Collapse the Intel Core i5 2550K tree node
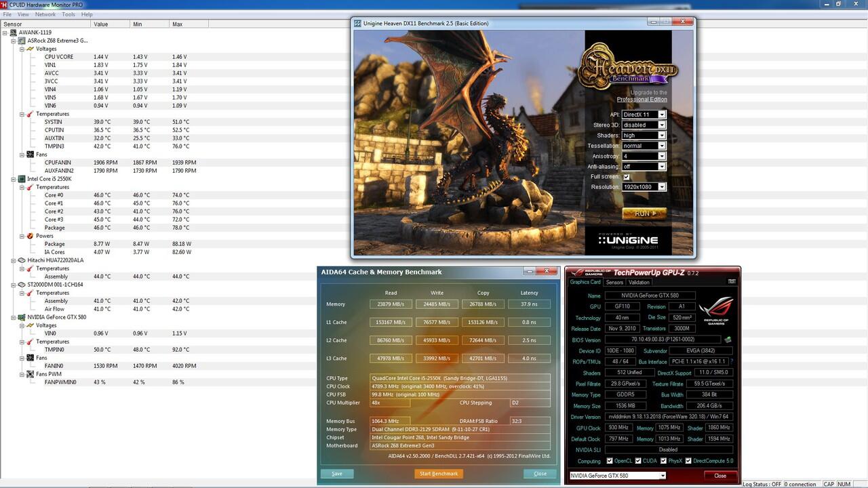 [14, 179]
